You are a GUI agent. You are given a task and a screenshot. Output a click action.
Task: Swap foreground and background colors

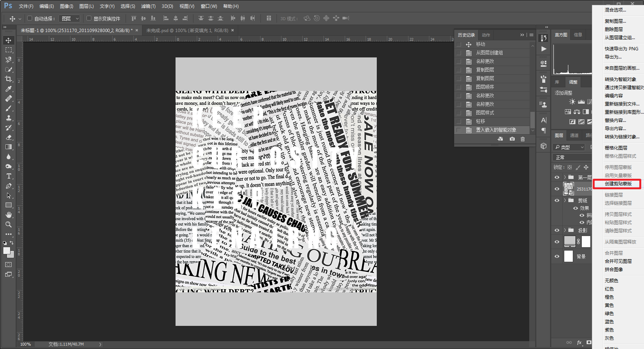click(12, 243)
